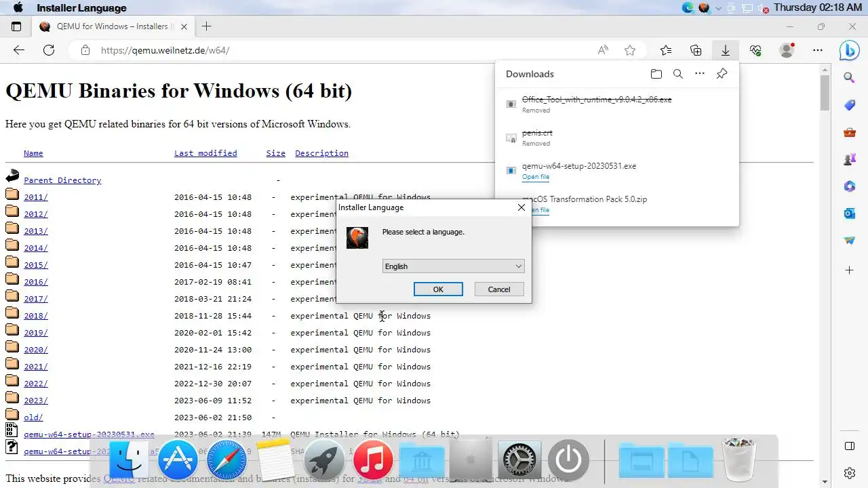Screen dimensions: 868x488
Task: Pin the Downloads panel
Action: [x=722, y=74]
